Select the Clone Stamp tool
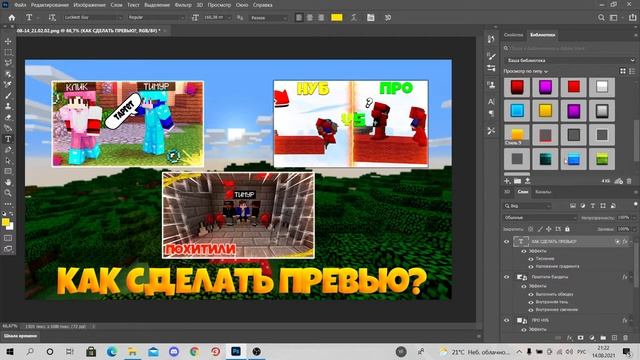This screenshot has height=360, width=640. point(8,106)
